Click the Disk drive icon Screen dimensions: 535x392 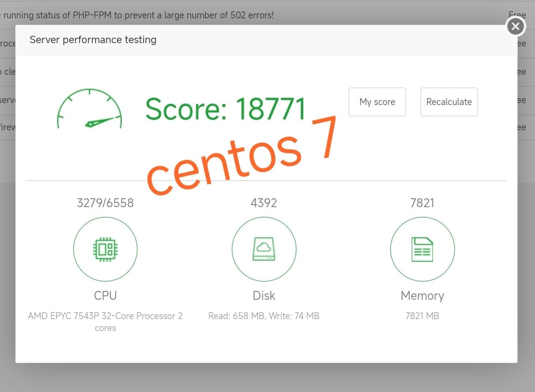(264, 249)
